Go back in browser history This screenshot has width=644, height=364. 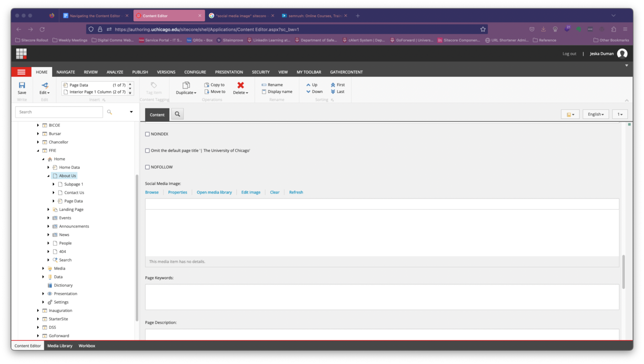[x=19, y=29]
